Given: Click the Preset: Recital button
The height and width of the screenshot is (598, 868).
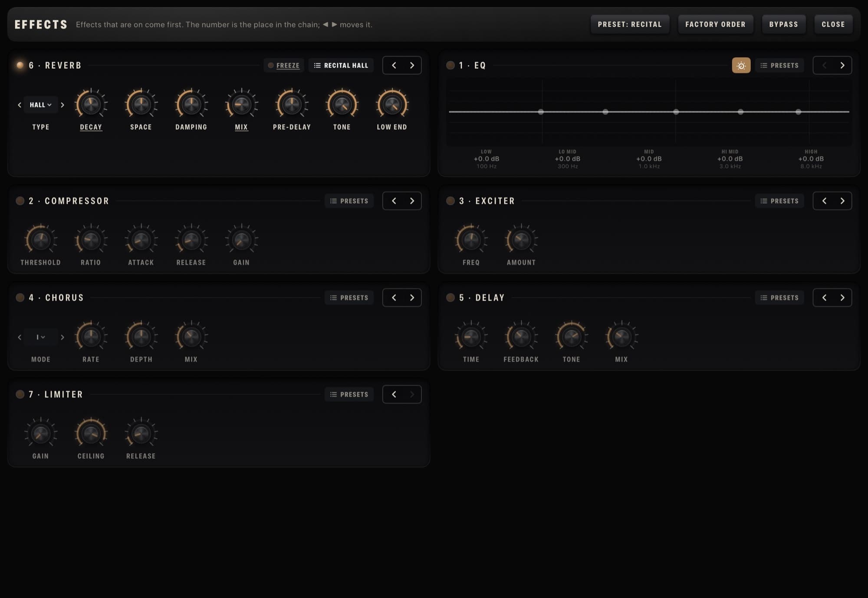Looking at the screenshot, I should point(630,24).
